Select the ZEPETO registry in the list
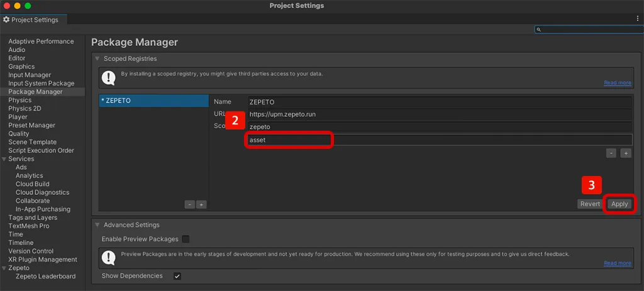The height and width of the screenshot is (291, 644). point(153,101)
